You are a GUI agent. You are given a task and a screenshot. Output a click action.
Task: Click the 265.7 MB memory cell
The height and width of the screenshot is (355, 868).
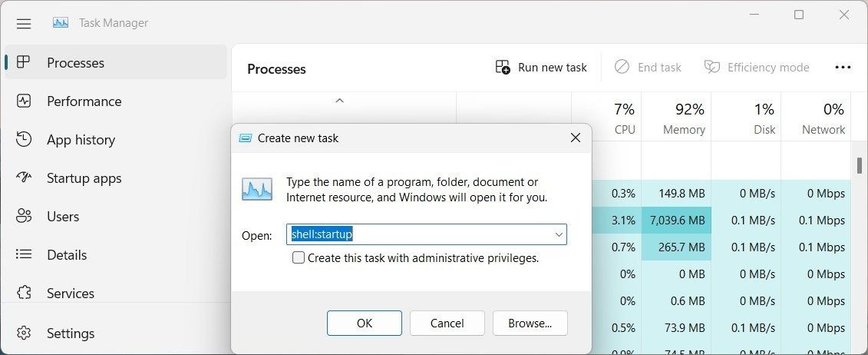click(x=676, y=247)
